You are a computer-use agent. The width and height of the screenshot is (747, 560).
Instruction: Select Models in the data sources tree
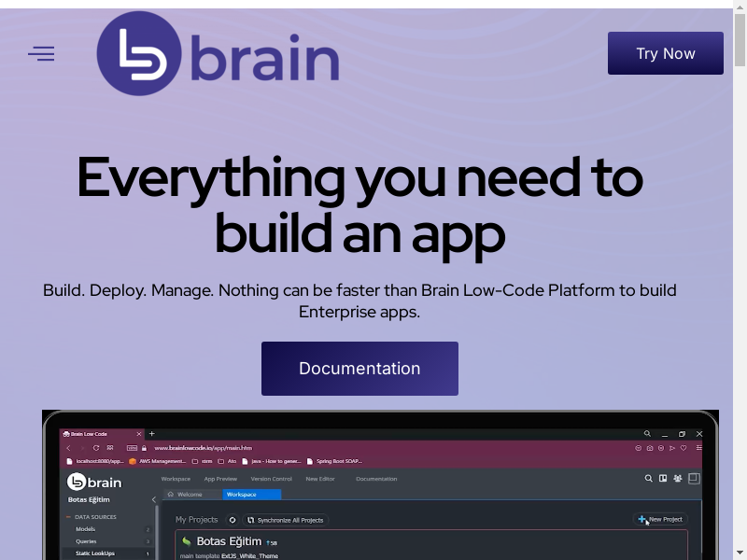(x=85, y=529)
